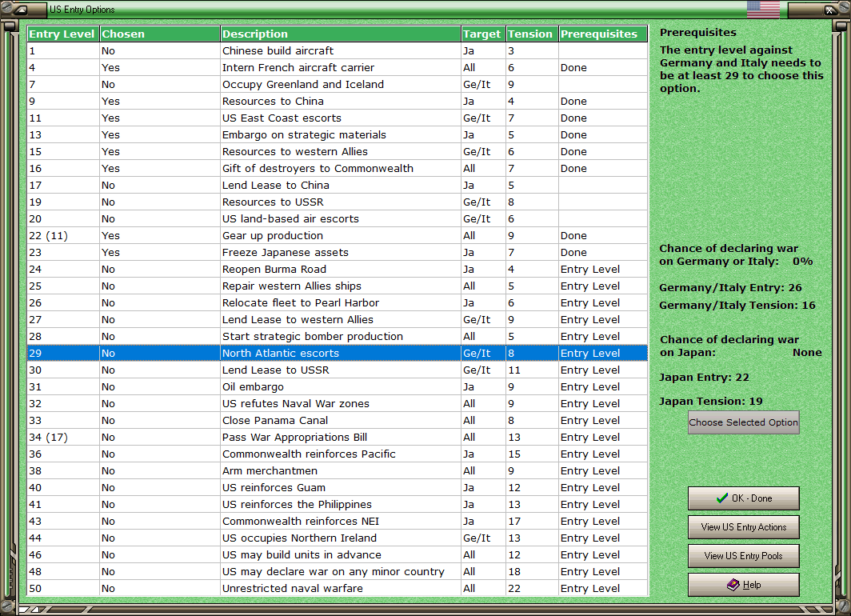Select US occupies Northern Ireland row
851x616 pixels.
pyautogui.click(x=338, y=538)
